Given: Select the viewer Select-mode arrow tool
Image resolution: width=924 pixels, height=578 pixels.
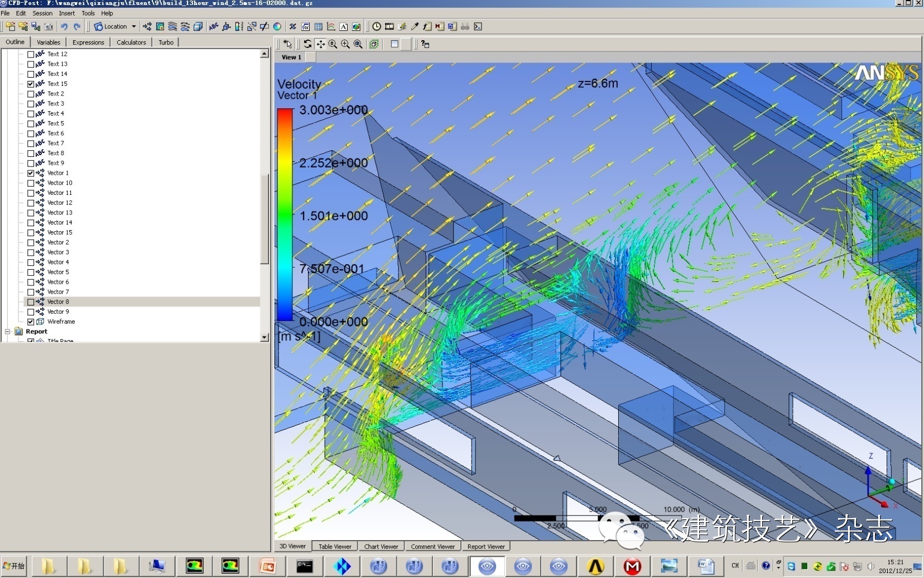Looking at the screenshot, I should [x=288, y=44].
